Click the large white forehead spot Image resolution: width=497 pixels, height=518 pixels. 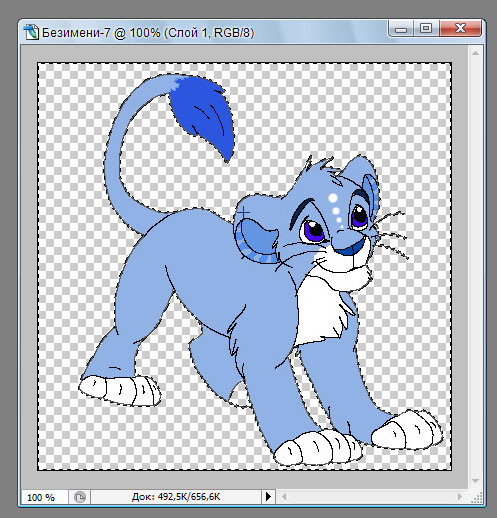tap(333, 198)
